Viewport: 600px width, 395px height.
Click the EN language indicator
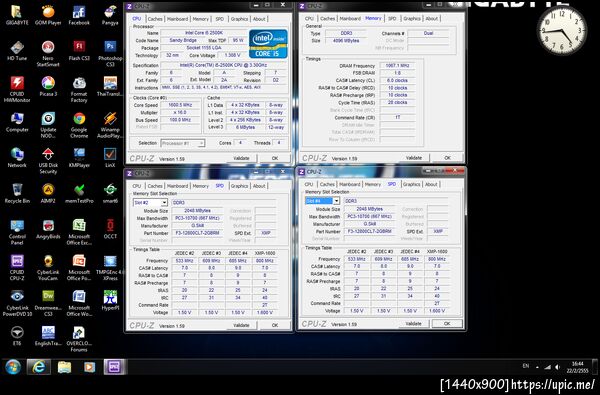526,366
